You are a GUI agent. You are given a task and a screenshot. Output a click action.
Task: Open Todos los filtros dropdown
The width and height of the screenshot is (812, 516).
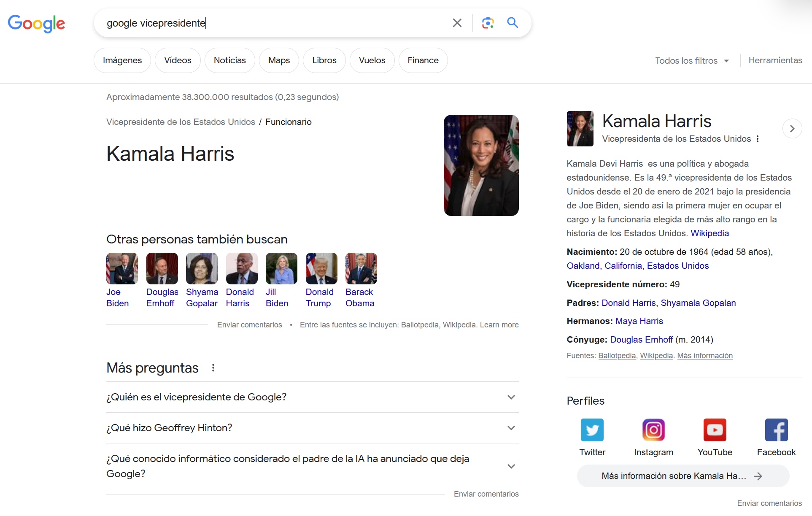692,61
